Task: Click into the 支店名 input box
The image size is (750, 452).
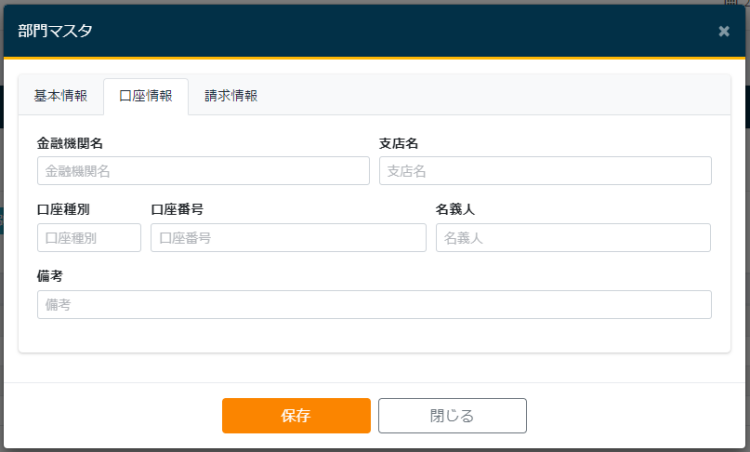Action: pyautogui.click(x=545, y=171)
